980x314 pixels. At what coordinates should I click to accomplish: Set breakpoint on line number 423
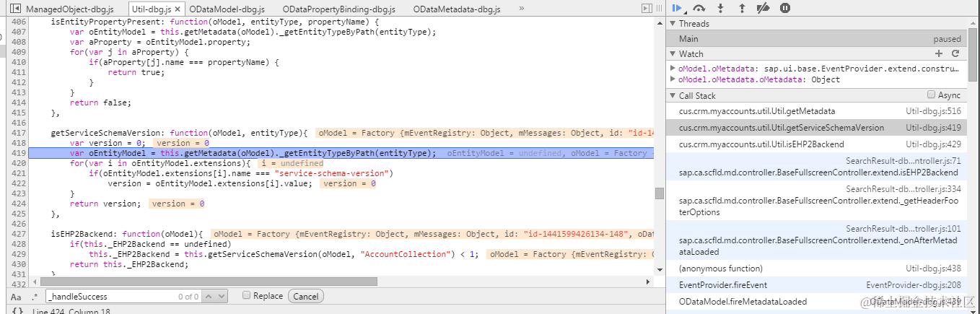pos(19,193)
